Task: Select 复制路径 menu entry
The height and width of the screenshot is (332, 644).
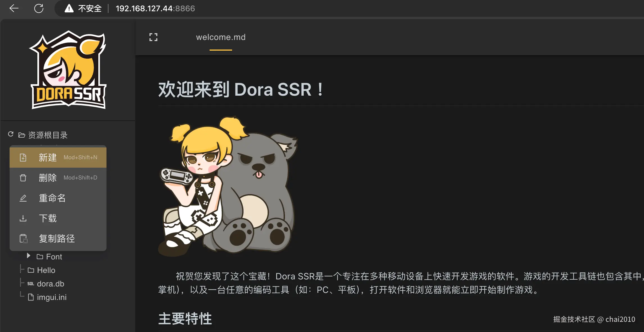Action: tap(58, 239)
